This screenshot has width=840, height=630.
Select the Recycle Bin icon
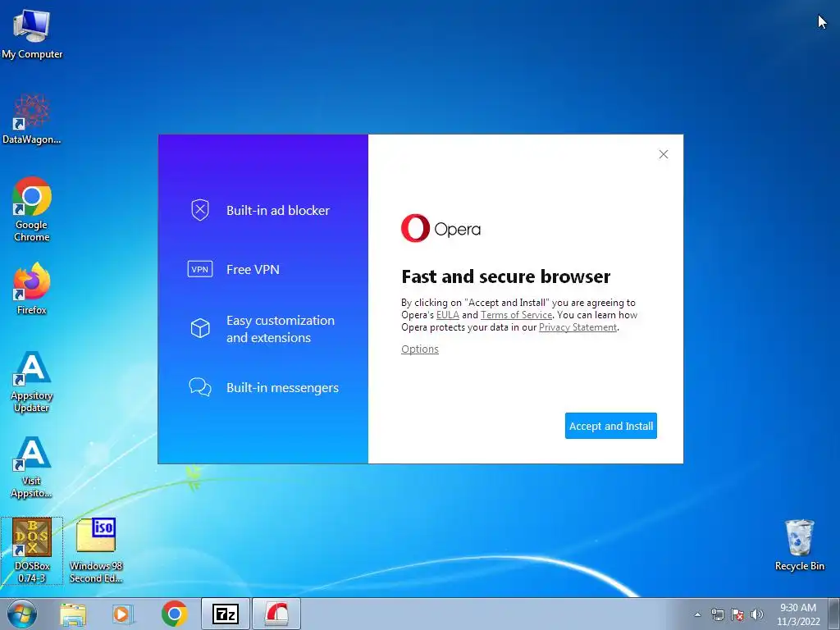pyautogui.click(x=799, y=546)
